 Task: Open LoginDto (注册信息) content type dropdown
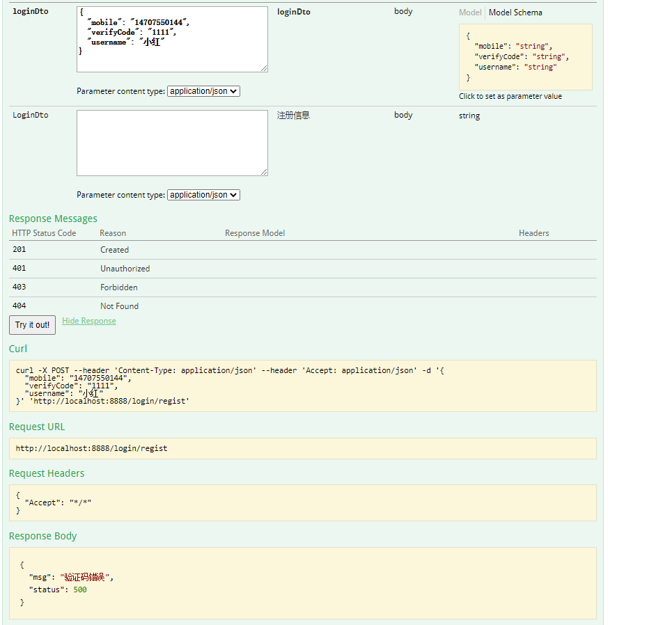click(x=203, y=195)
